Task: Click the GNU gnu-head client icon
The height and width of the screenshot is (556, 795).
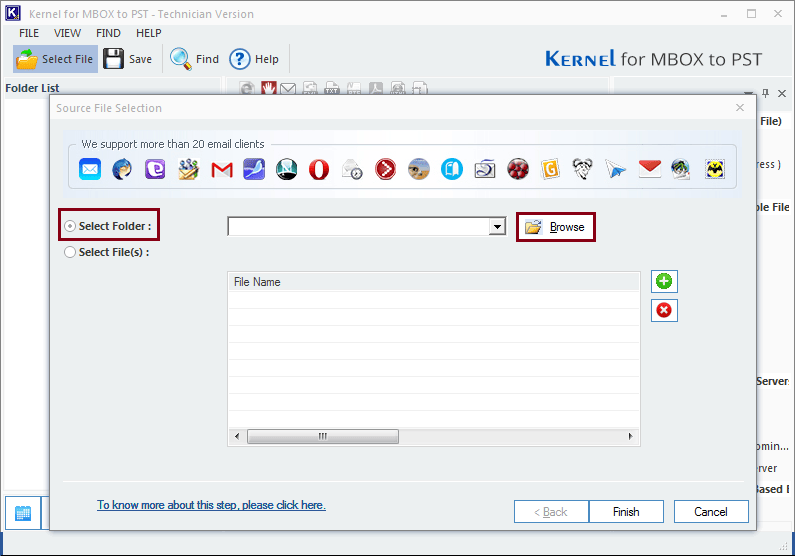Action: click(x=583, y=169)
